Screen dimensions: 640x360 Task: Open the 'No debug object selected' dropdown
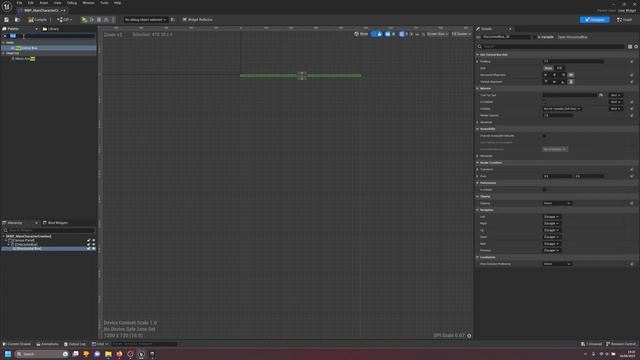click(145, 20)
